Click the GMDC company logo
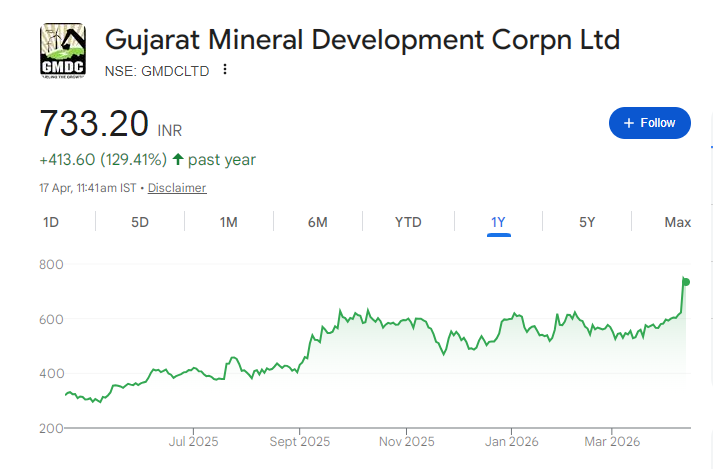This screenshot has width=713, height=469. (x=63, y=49)
